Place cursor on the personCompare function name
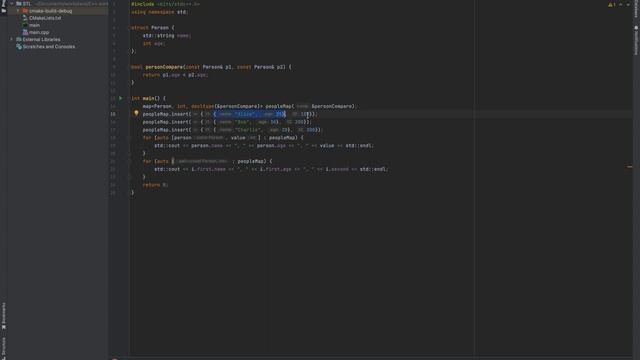This screenshot has width=640, height=360. [x=164, y=67]
